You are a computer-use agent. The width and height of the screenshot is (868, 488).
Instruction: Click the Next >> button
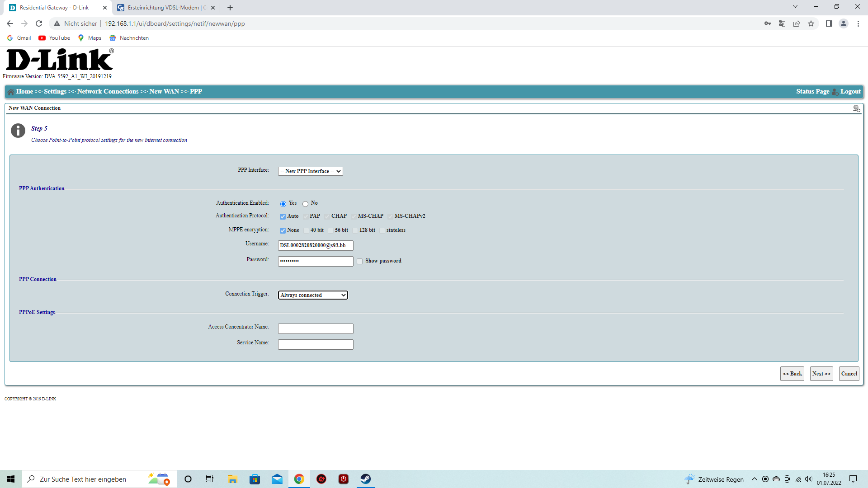821,374
